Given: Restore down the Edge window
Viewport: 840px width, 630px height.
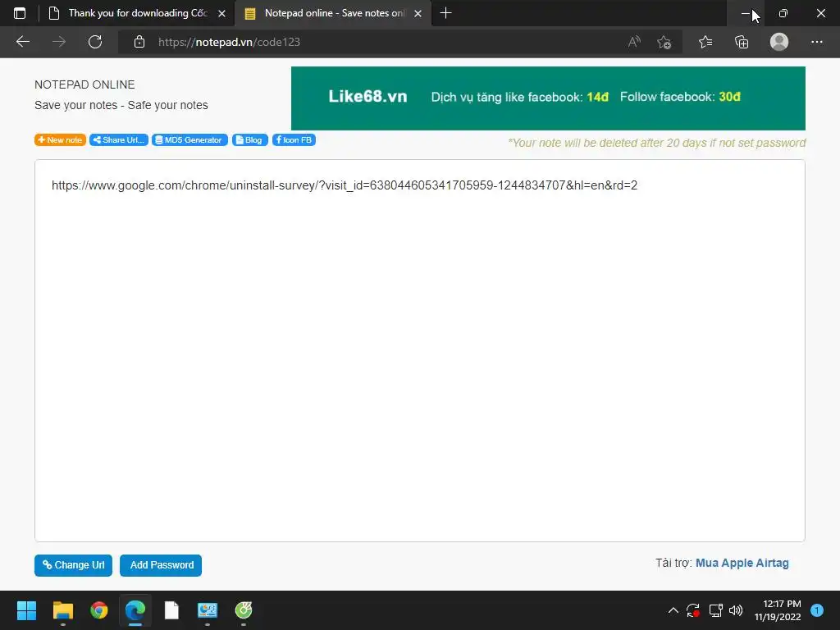Looking at the screenshot, I should [x=783, y=13].
